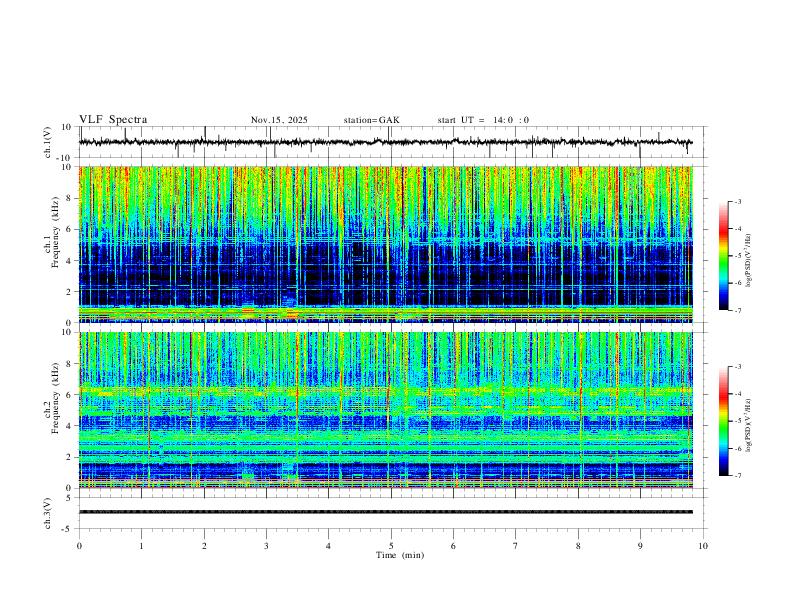Select the date text "Nov.15, 2025"

click(x=279, y=120)
